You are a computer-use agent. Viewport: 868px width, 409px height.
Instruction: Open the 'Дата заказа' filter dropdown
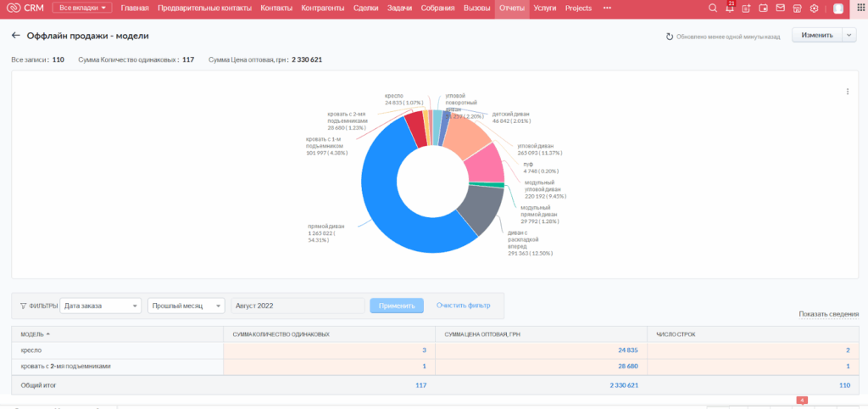pos(101,305)
